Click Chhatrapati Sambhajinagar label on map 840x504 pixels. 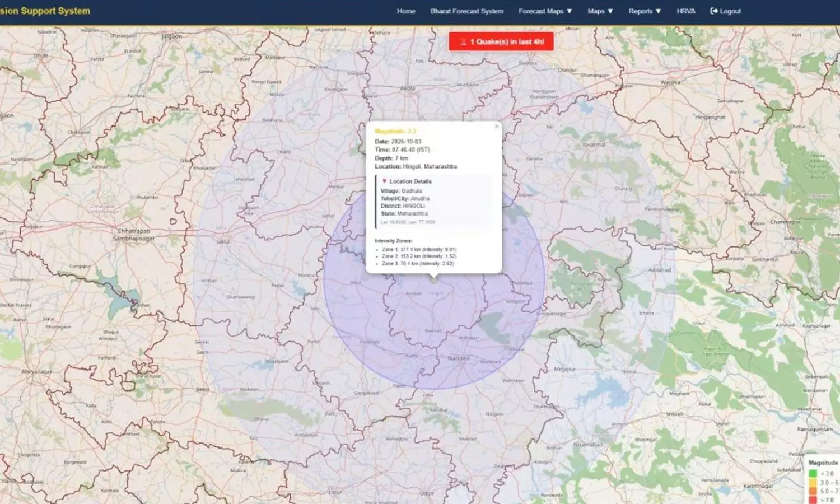134,235
